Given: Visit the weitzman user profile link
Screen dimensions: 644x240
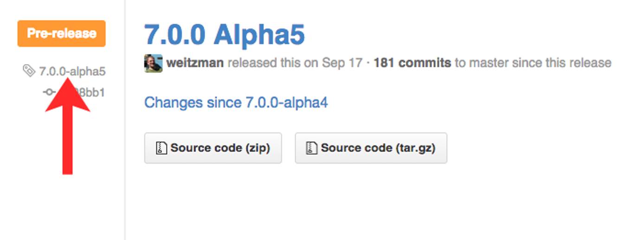Looking at the screenshot, I should pyautogui.click(x=195, y=63).
